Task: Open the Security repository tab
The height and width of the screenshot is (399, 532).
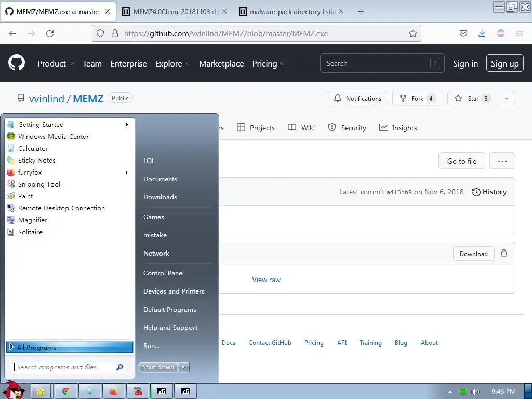Action: (347, 128)
